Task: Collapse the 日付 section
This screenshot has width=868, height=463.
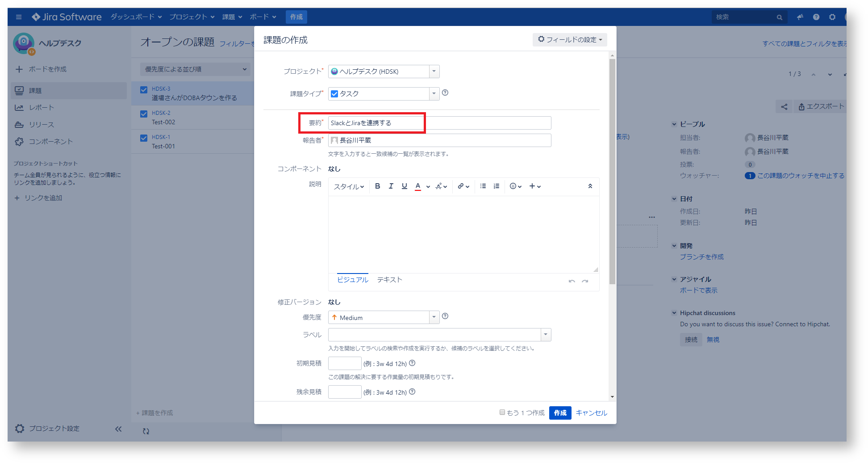Action: [x=674, y=199]
